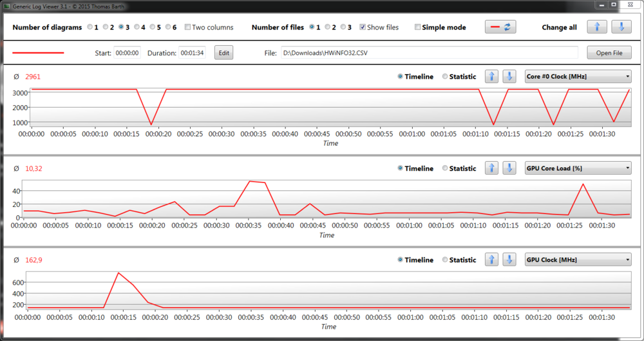
Task: Open the GPU Core Load [%] dropdown
Action: (x=578, y=168)
